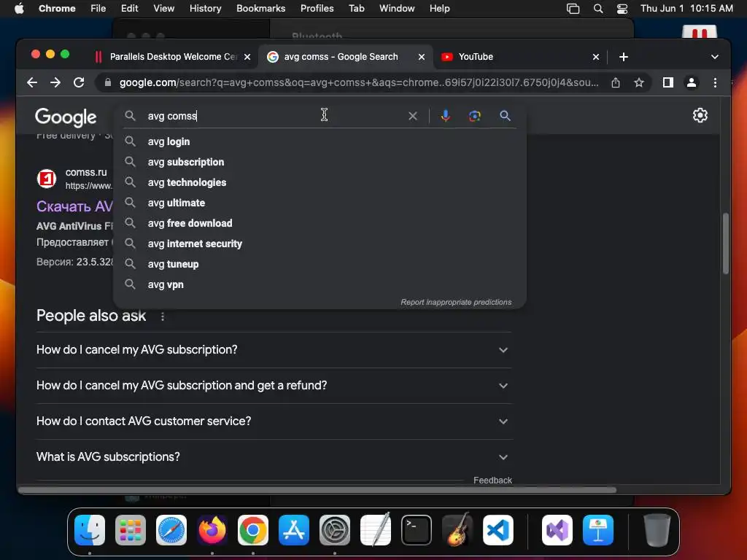Open Chrome profile avatar menu
Viewport: 747px width, 560px height.
(692, 82)
